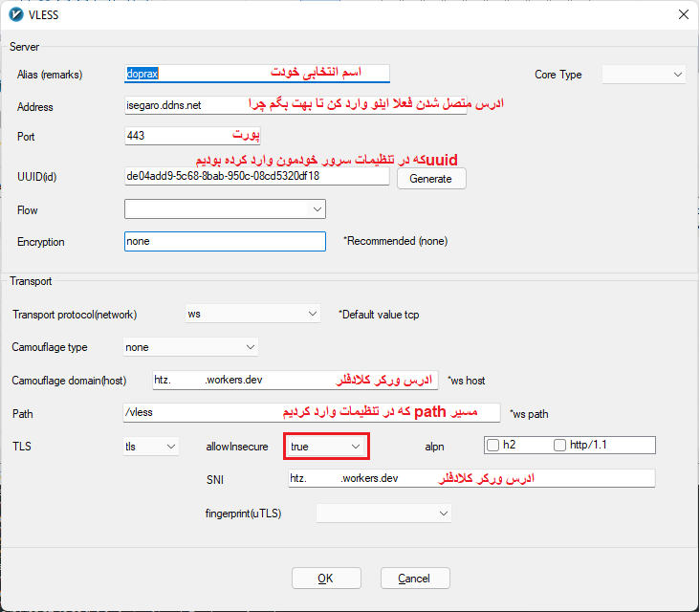Close the VLESS dialog window

click(684, 14)
